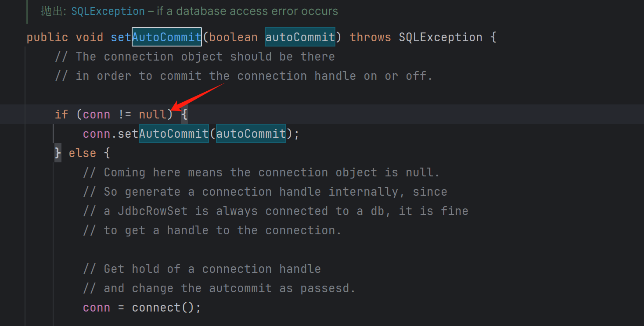Click the else keyword
This screenshot has width=644, height=326.
pos(82,153)
